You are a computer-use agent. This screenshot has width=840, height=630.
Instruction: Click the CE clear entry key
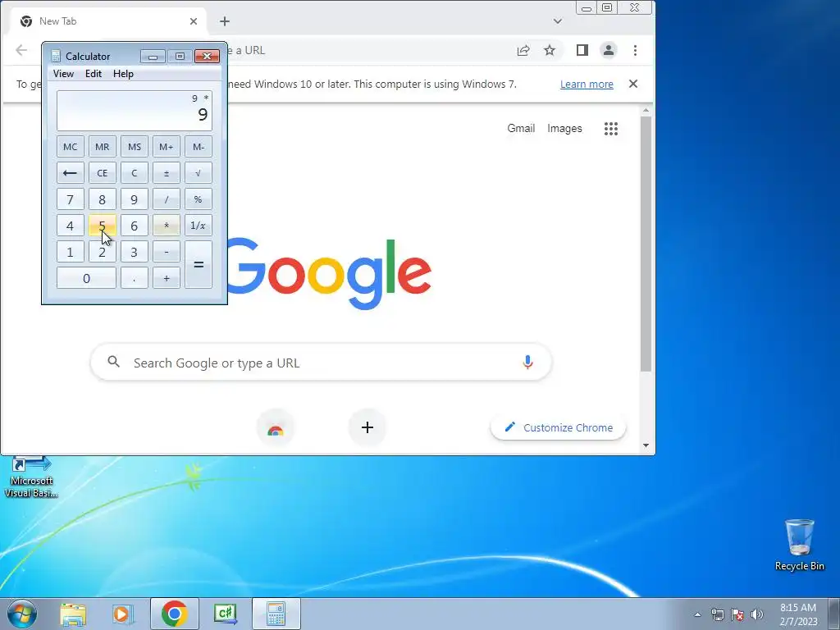click(x=103, y=173)
